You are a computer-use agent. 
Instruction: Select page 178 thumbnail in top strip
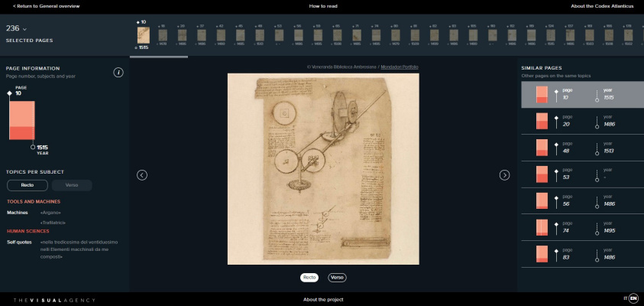[x=629, y=35]
